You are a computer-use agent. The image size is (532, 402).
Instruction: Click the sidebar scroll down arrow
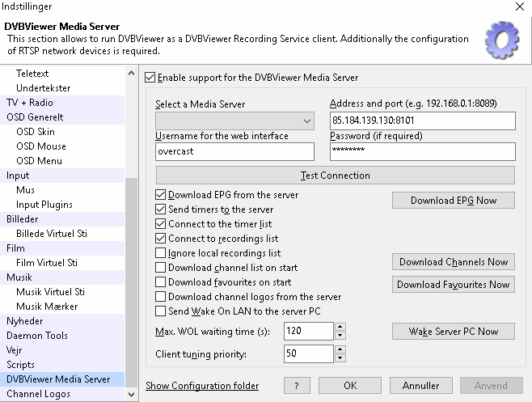[x=131, y=395]
